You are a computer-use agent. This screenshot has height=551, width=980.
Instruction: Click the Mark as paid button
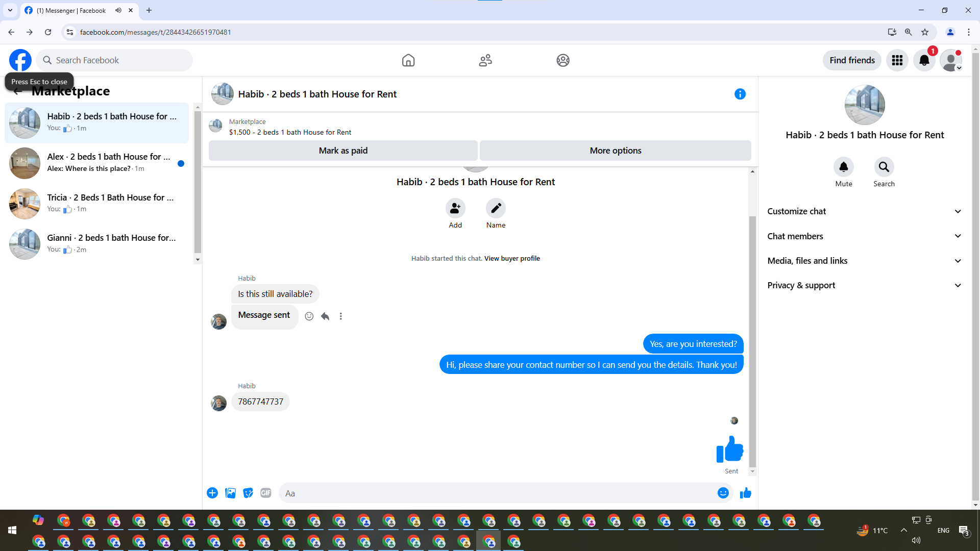pyautogui.click(x=343, y=151)
